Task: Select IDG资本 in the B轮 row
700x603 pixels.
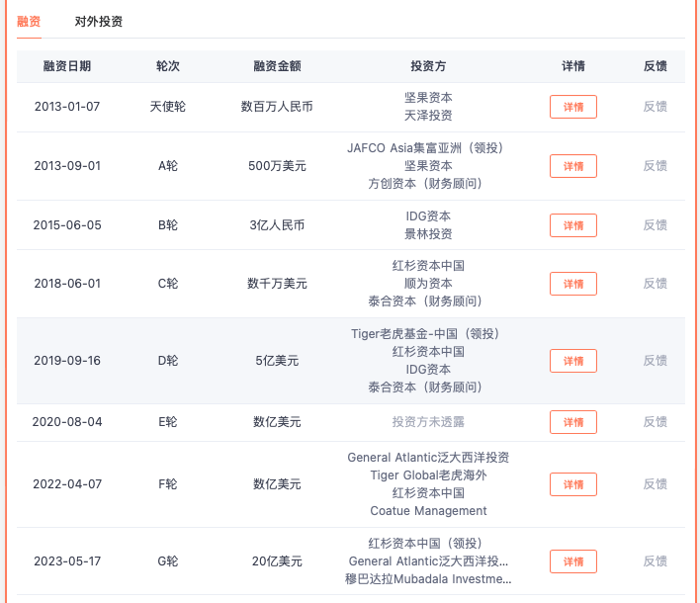Action: pos(428,216)
